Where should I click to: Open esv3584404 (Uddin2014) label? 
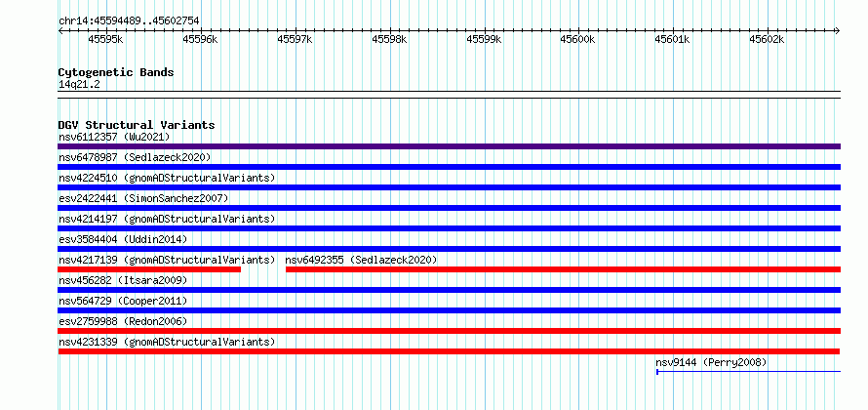point(123,239)
